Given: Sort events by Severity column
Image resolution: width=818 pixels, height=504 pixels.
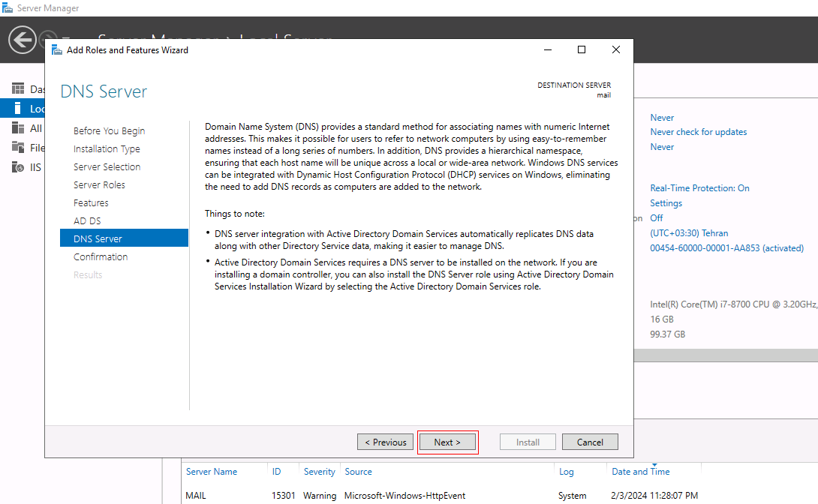Looking at the screenshot, I should (319, 472).
